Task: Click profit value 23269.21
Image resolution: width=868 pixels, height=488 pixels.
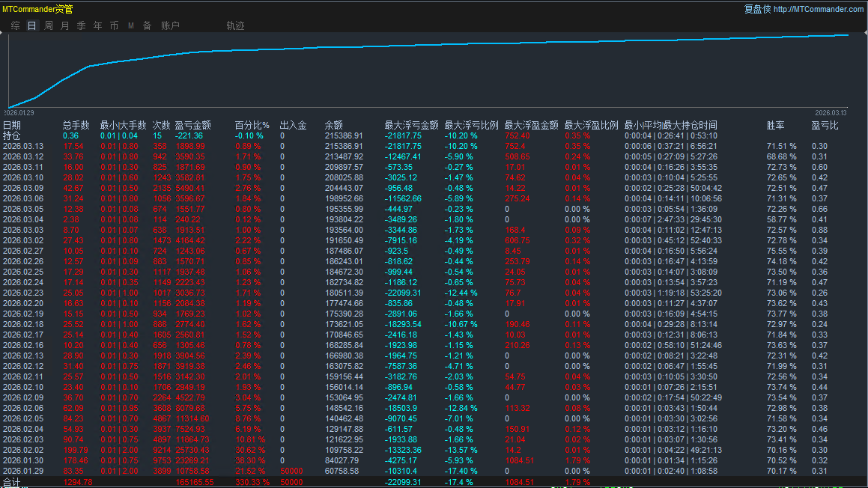Action: tap(192, 460)
